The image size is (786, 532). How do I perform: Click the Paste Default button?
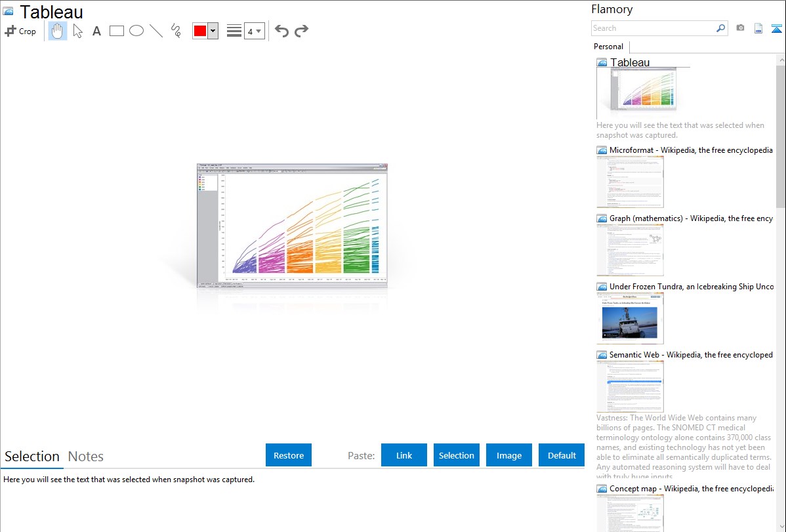562,455
